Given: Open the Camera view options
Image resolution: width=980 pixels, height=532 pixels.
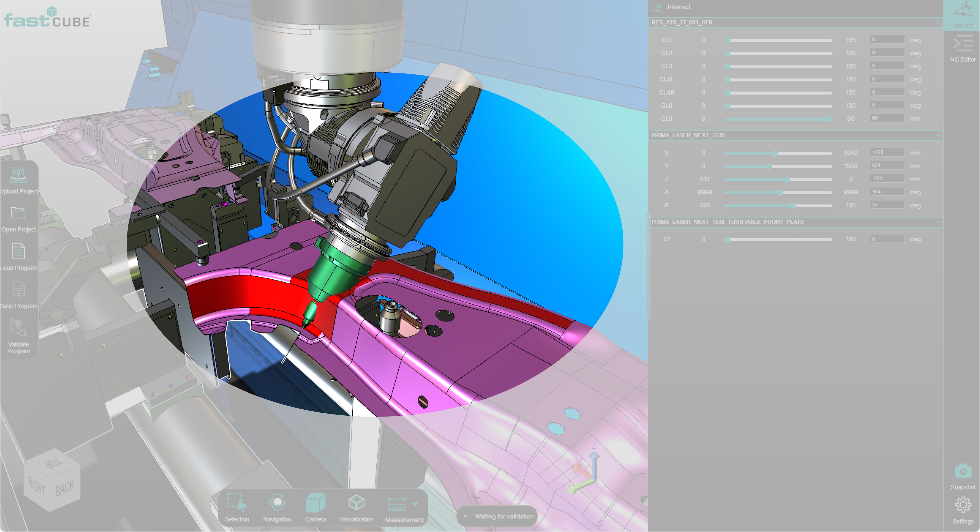Looking at the screenshot, I should [315, 503].
